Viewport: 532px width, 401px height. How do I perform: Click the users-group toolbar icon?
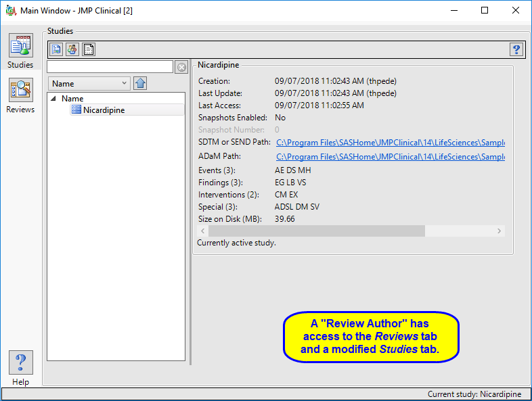tap(72, 49)
